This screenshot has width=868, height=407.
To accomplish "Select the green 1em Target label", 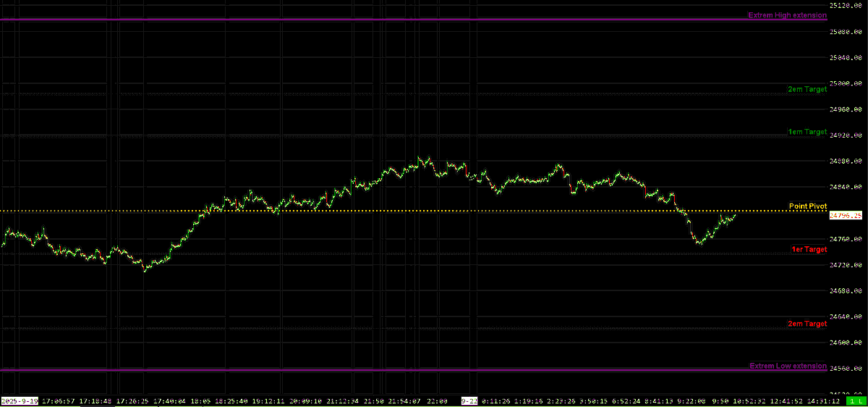I will [807, 132].
